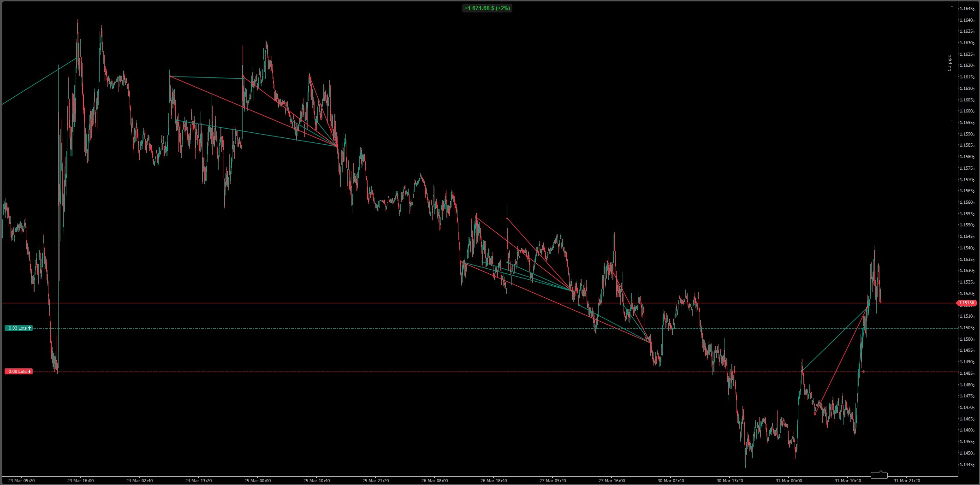Click the red 0.08 Lots sell position label
The width and height of the screenshot is (980, 485).
point(18,372)
